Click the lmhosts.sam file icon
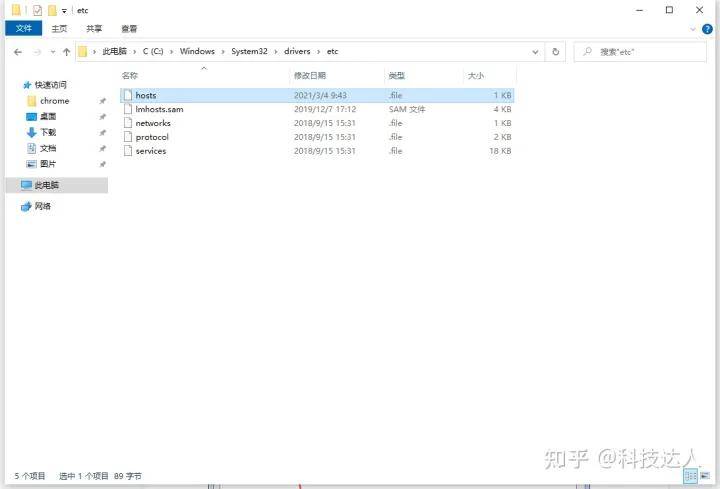The height and width of the screenshot is (489, 720). click(x=128, y=109)
